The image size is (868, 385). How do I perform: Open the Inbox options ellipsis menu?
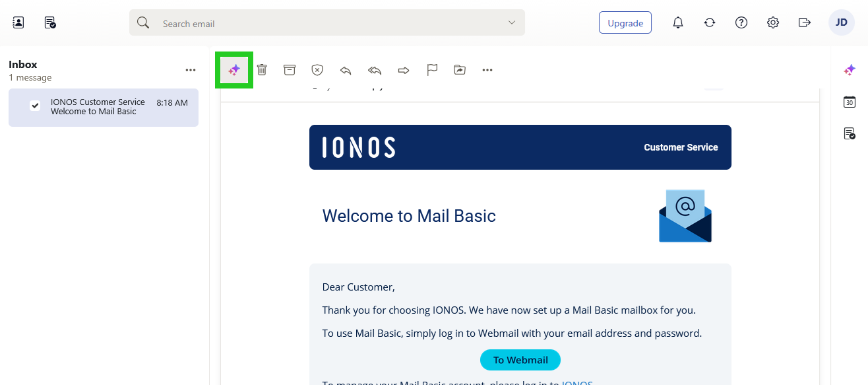pos(190,69)
